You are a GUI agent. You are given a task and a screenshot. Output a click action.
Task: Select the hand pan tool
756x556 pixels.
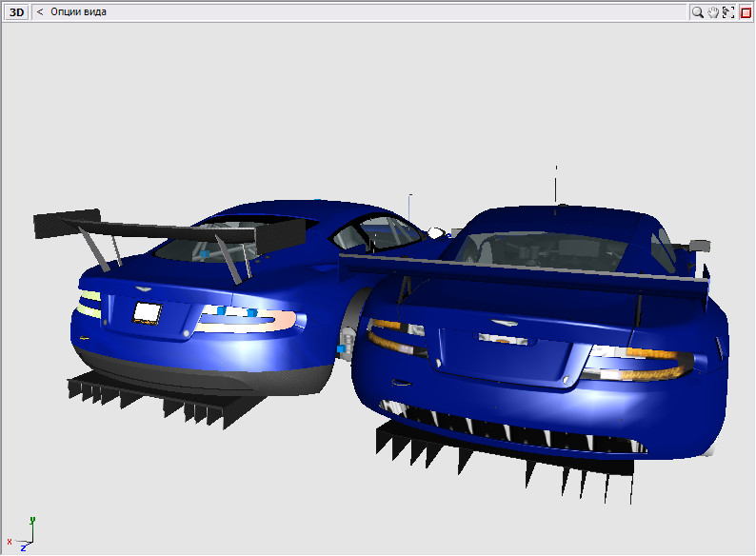[713, 12]
